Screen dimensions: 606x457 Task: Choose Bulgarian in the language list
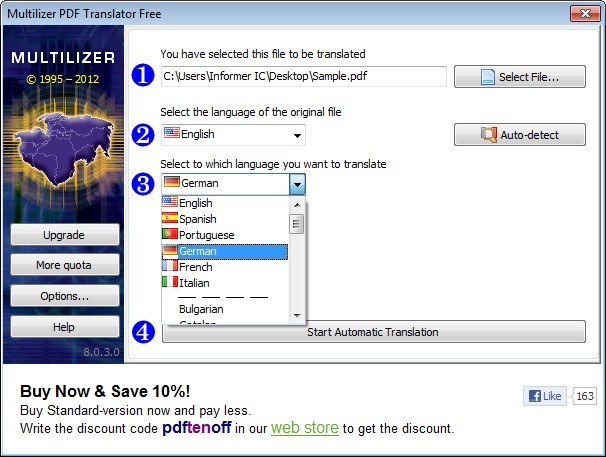tap(225, 309)
